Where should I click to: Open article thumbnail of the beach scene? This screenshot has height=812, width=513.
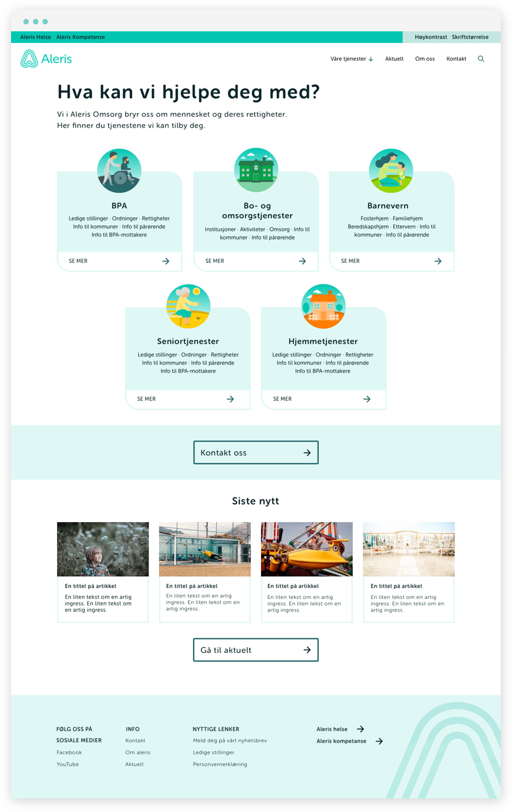click(x=409, y=549)
